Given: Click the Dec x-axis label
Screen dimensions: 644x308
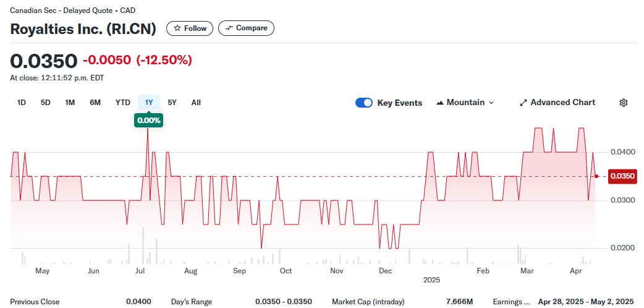Looking at the screenshot, I should point(385,270).
